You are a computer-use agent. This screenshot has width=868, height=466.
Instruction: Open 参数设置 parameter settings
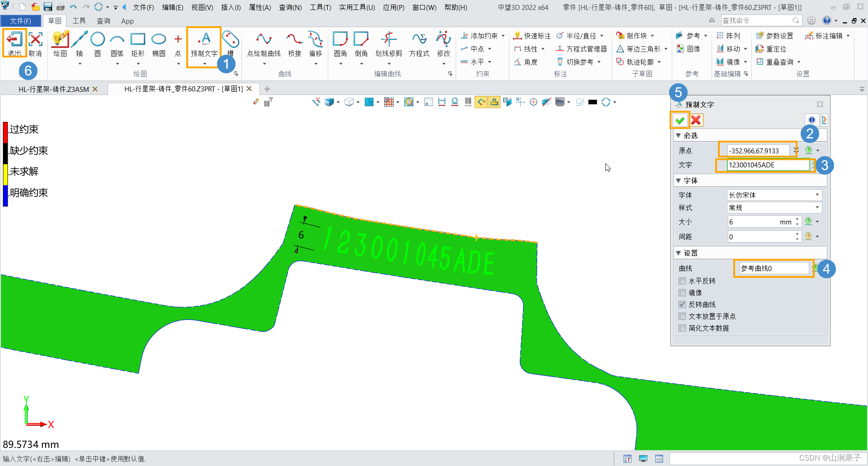click(774, 36)
